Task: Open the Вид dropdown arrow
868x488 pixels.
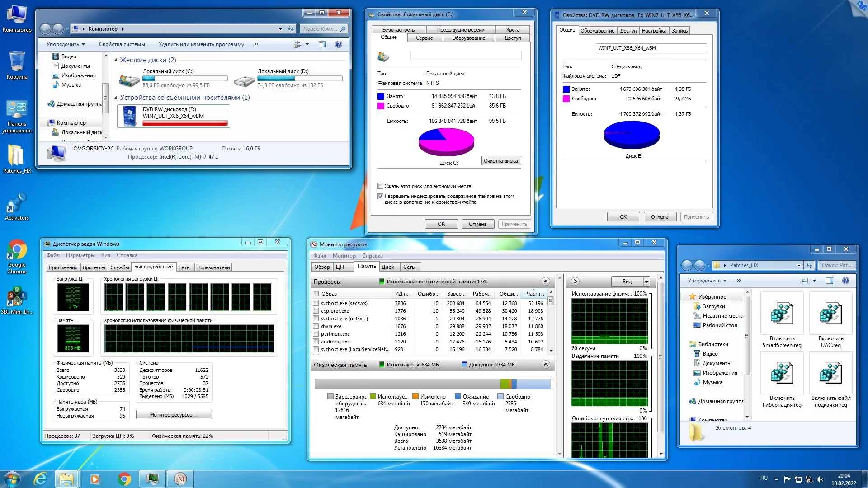Action: point(646,282)
